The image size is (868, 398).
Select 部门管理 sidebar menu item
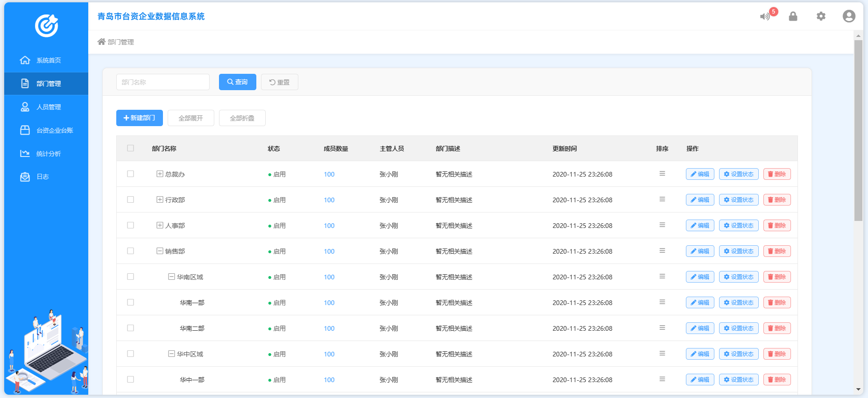pyautogui.click(x=46, y=84)
